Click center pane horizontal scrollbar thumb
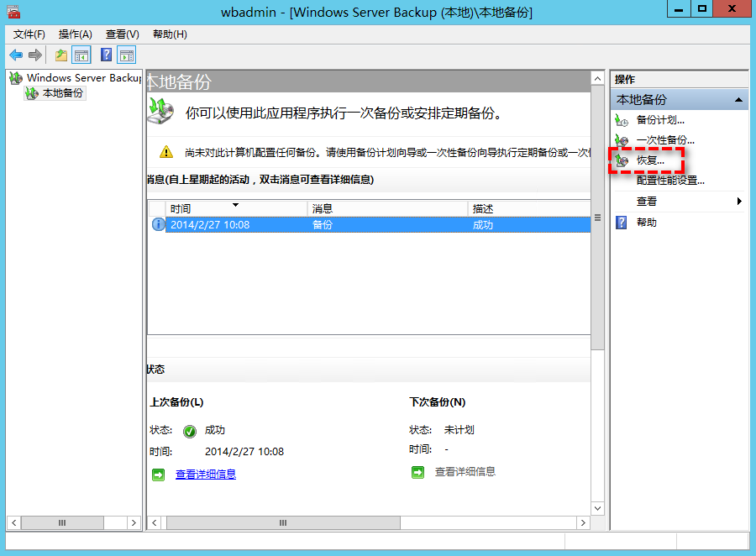Image resolution: width=756 pixels, height=556 pixels. [283, 522]
